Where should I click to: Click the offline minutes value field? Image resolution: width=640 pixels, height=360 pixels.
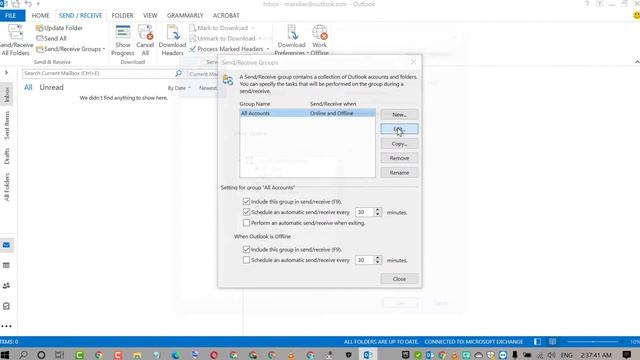click(x=364, y=260)
